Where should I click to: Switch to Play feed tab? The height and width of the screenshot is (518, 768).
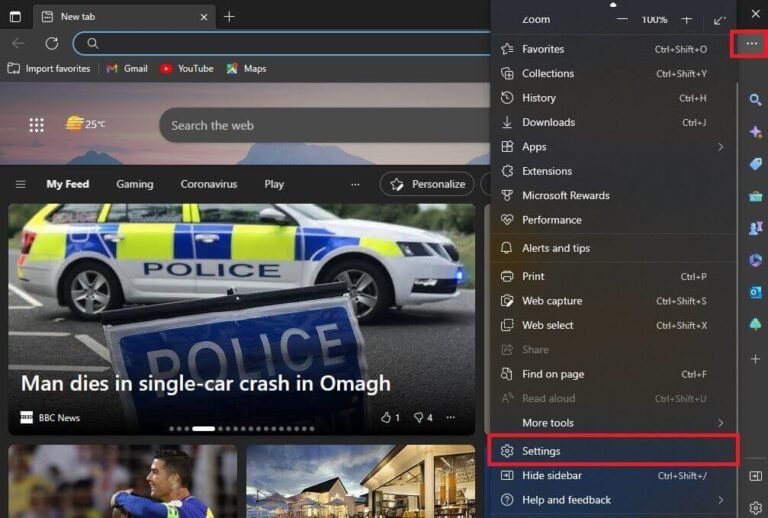[x=274, y=184]
